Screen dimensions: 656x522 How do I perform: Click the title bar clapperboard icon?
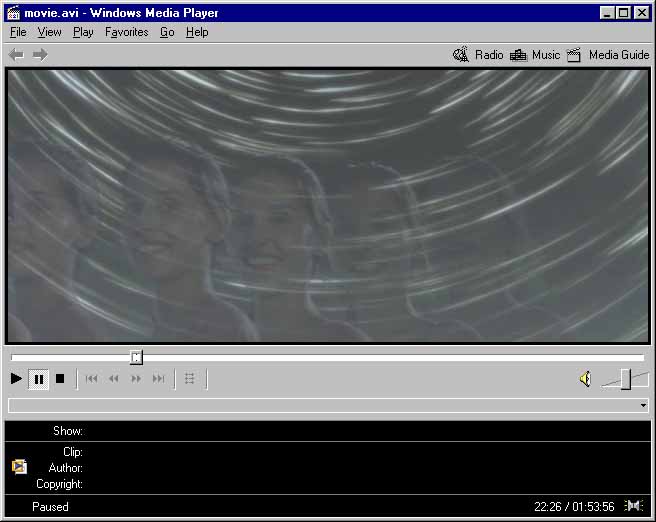[13, 13]
